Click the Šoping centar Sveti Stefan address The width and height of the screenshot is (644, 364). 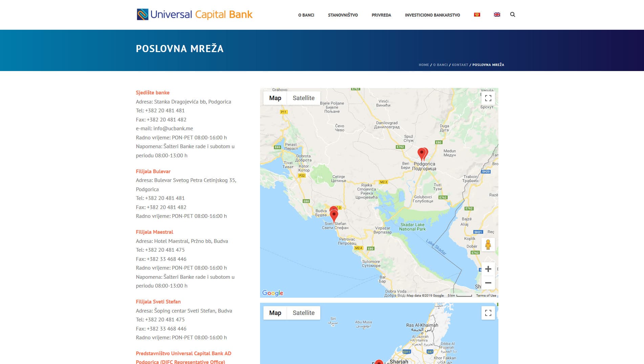point(184,311)
